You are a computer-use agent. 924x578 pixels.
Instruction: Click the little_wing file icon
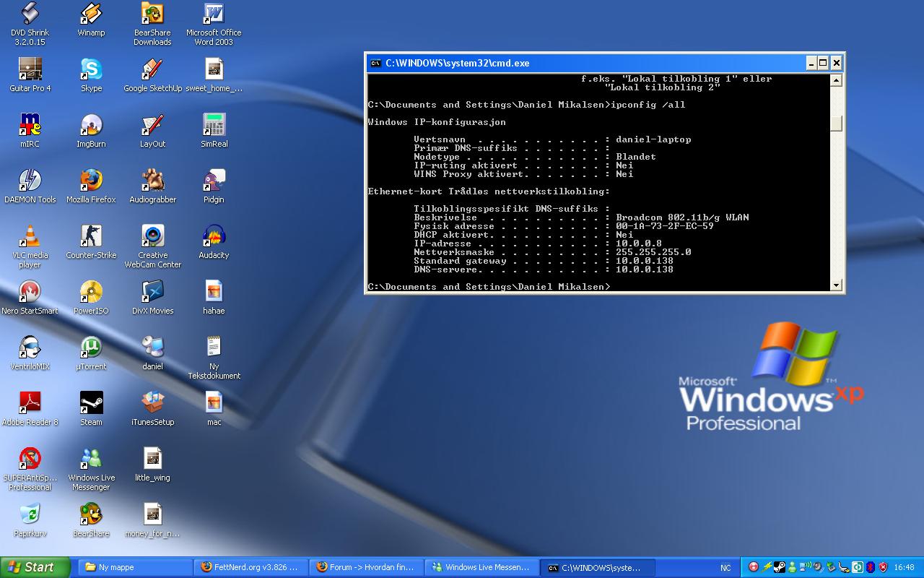(152, 465)
